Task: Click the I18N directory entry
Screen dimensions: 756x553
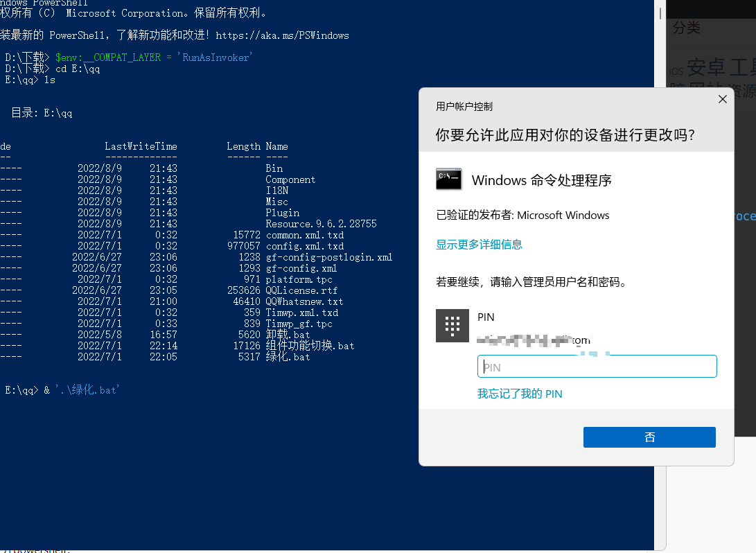Action: (x=276, y=191)
